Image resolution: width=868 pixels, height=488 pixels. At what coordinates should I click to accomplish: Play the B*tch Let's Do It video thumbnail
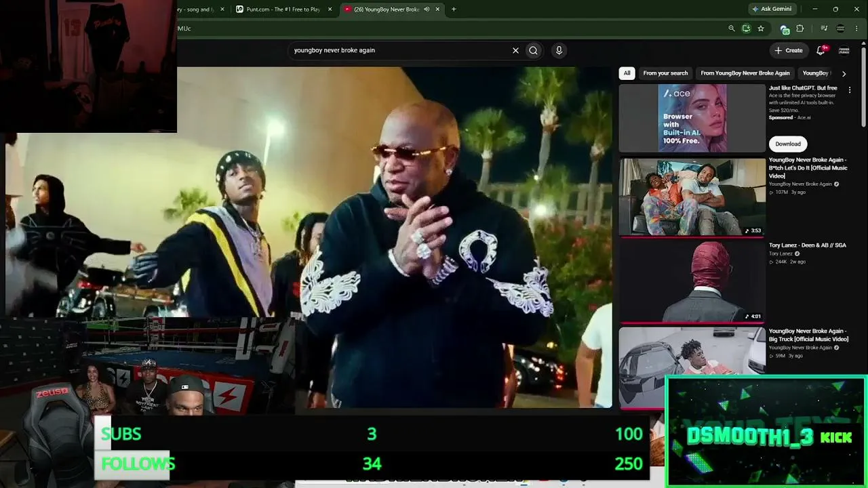692,197
